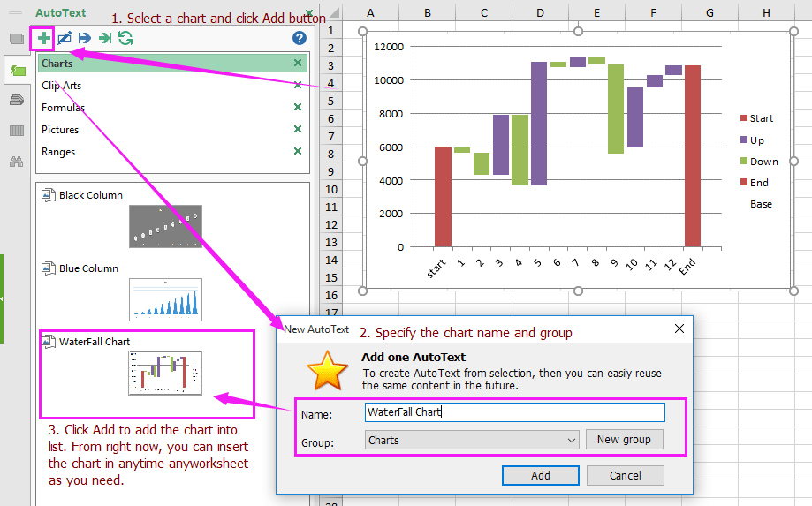Click the blue export AutoText arrow icon
This screenshot has height=506, width=812.
point(85,38)
